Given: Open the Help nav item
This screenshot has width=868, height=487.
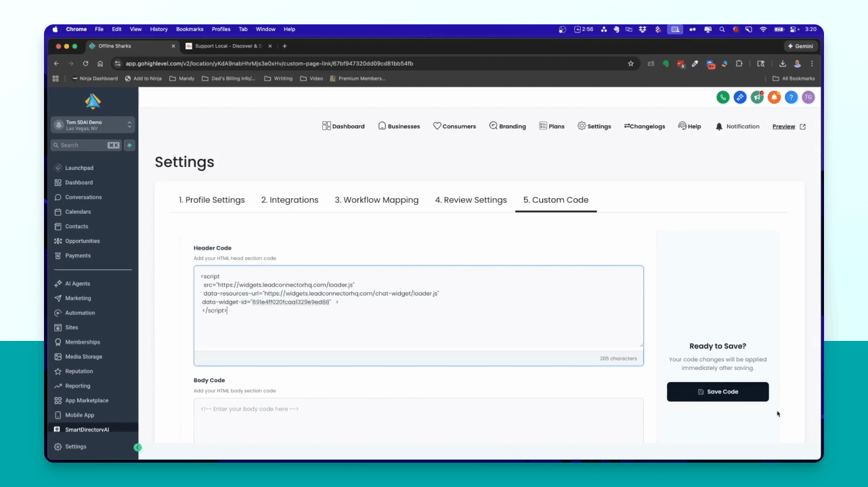Looking at the screenshot, I should (689, 126).
